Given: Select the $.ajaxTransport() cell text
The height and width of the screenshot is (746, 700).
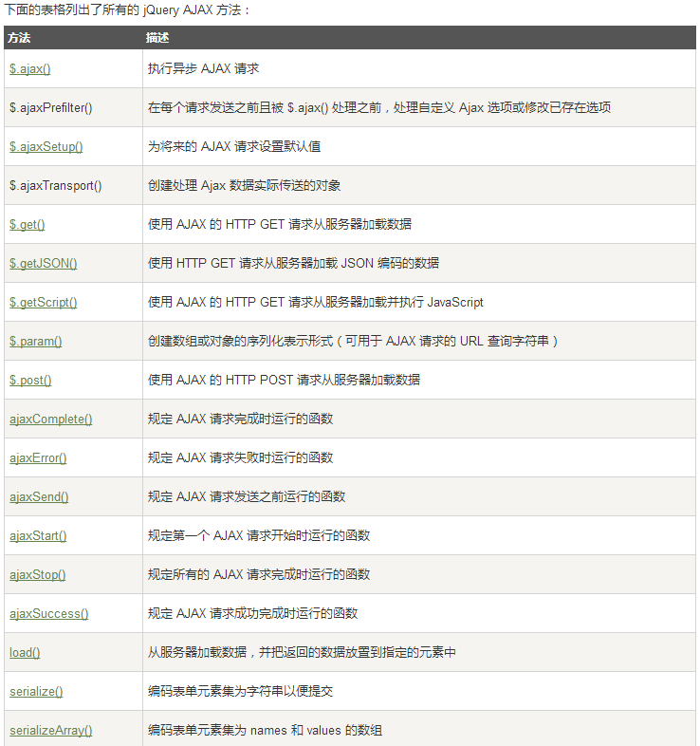Looking at the screenshot, I should (56, 185).
